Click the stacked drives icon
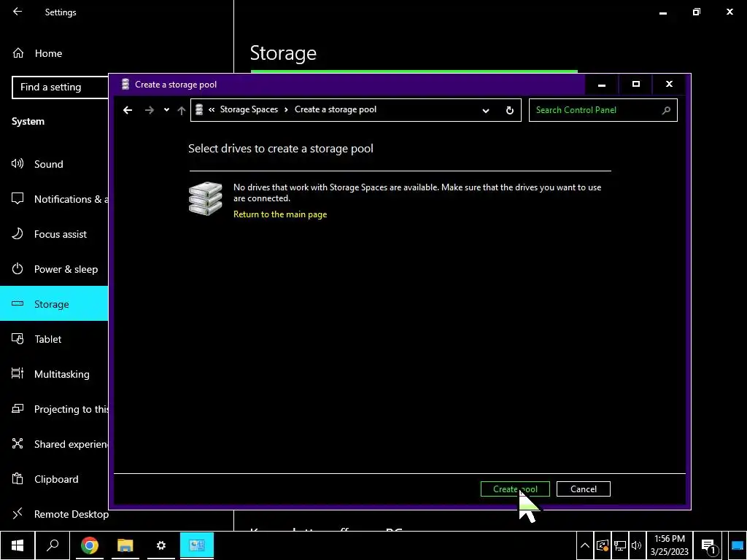The image size is (747, 560). pos(205,198)
